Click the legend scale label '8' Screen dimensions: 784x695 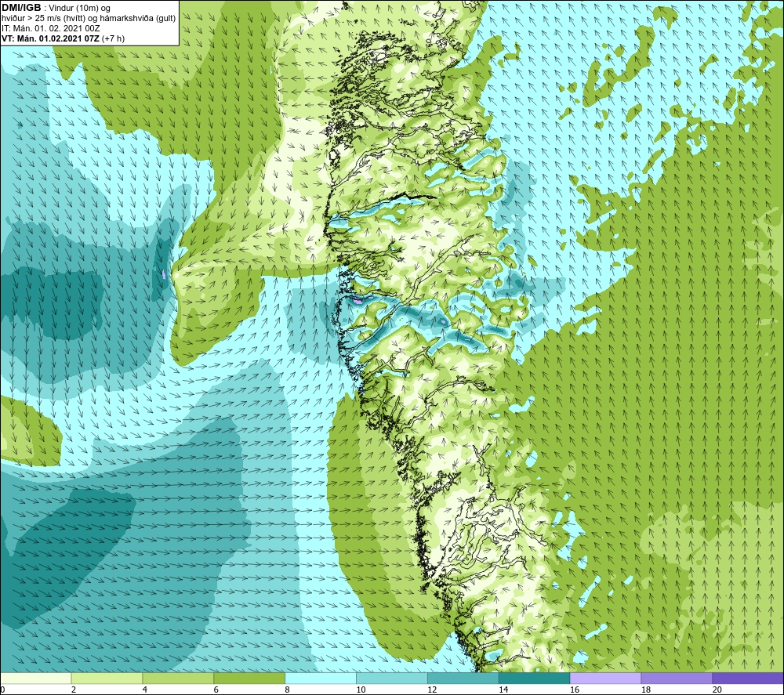287,690
